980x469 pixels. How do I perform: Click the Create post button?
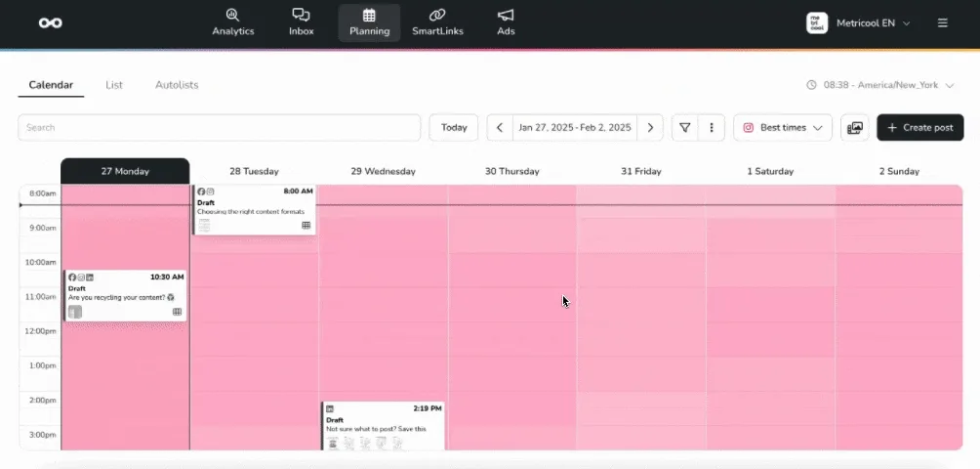pyautogui.click(x=919, y=128)
